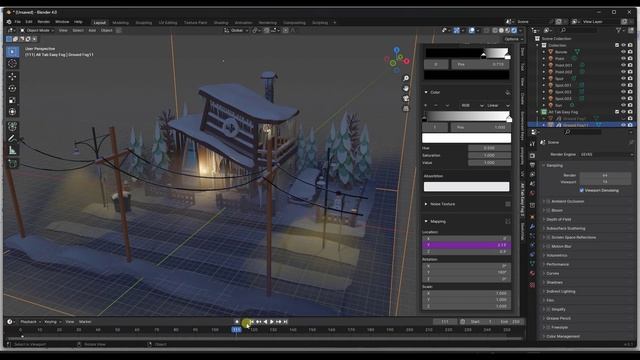The image size is (640, 360).
Task: Select the Measure tool
Action: [13, 151]
